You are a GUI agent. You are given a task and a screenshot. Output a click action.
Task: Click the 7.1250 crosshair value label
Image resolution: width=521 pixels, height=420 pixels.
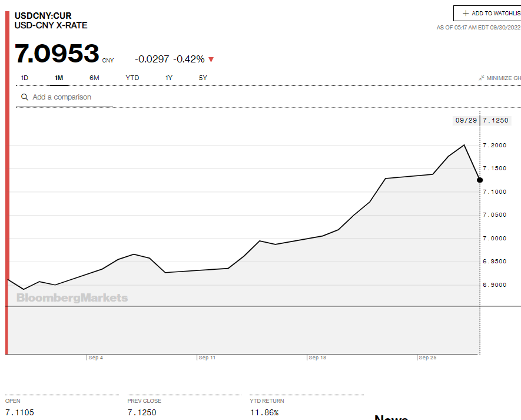(496, 120)
